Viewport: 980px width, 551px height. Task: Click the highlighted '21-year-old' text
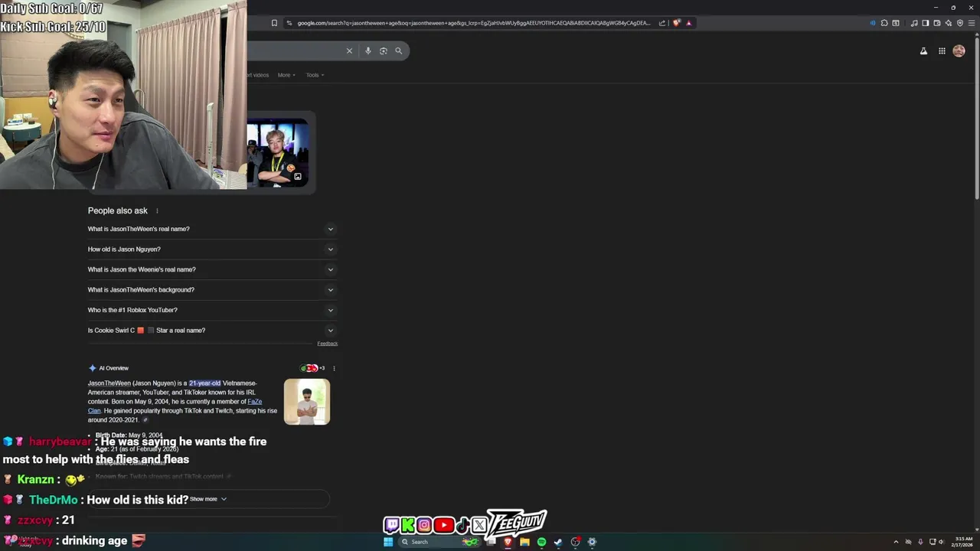(x=204, y=383)
